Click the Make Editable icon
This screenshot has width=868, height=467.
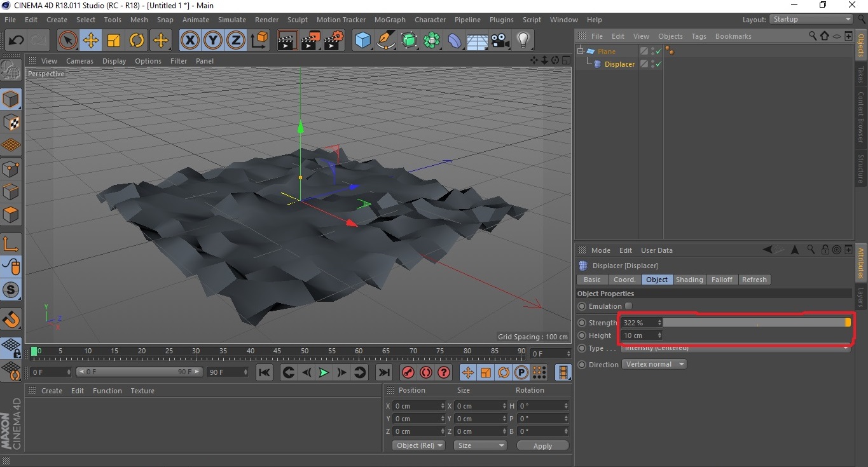coord(11,70)
